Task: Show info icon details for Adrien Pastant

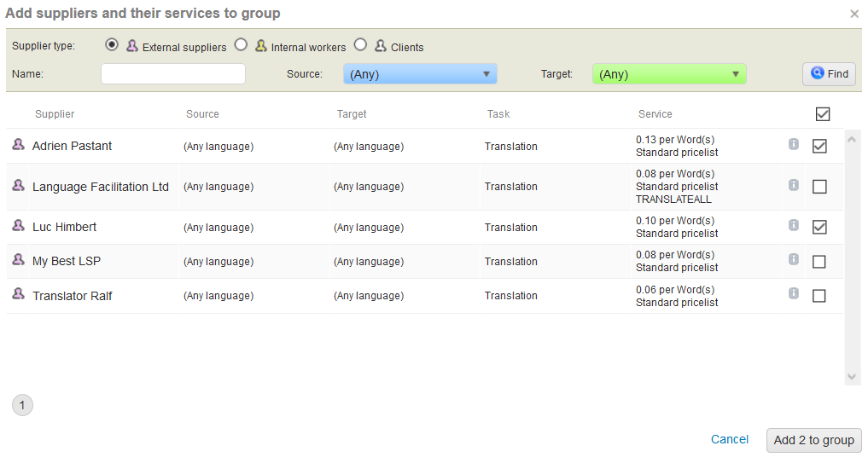Action: pyautogui.click(x=794, y=144)
